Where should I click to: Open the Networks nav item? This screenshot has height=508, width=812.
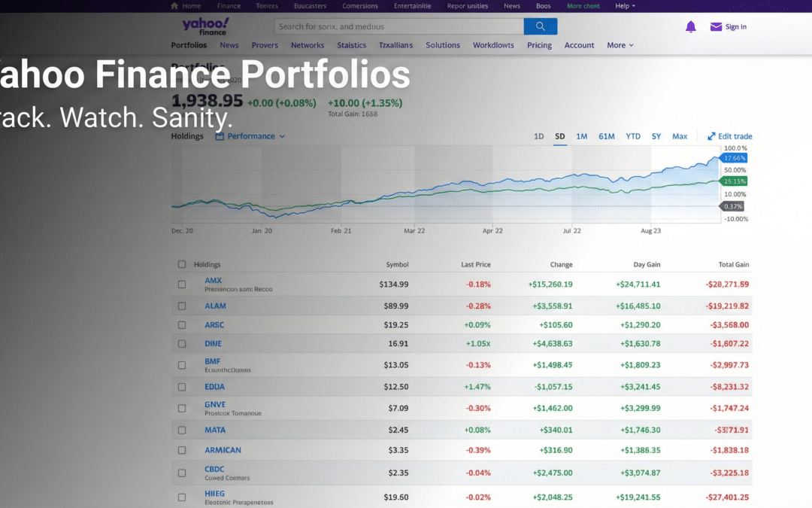308,45
